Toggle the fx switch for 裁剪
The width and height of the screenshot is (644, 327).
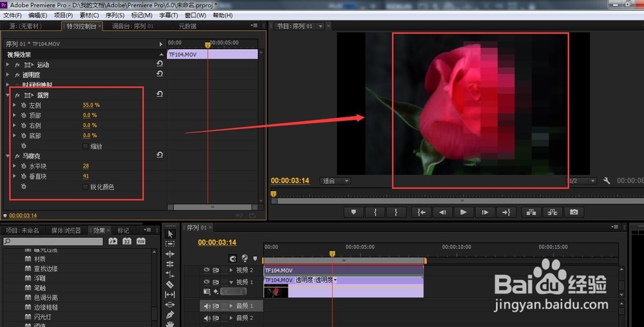[17, 95]
